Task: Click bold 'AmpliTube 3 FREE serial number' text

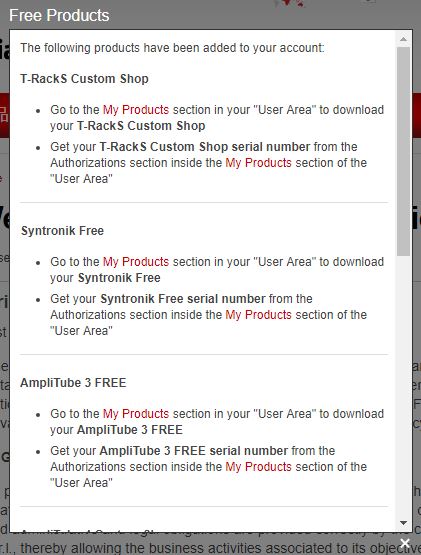Action: 194,451
